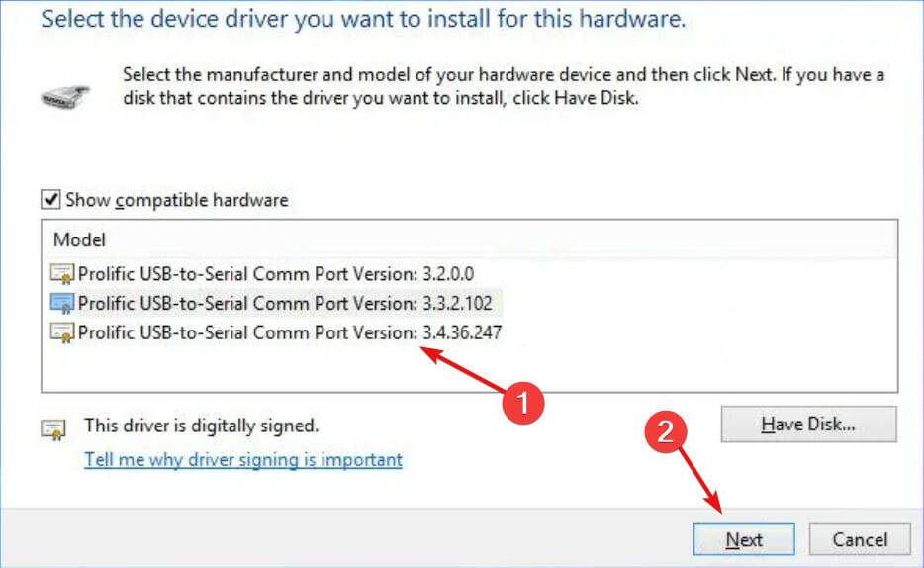Screen dimensions: 924x568
Task: Toggle the Show compatible hardware checkbox
Action: [50, 200]
